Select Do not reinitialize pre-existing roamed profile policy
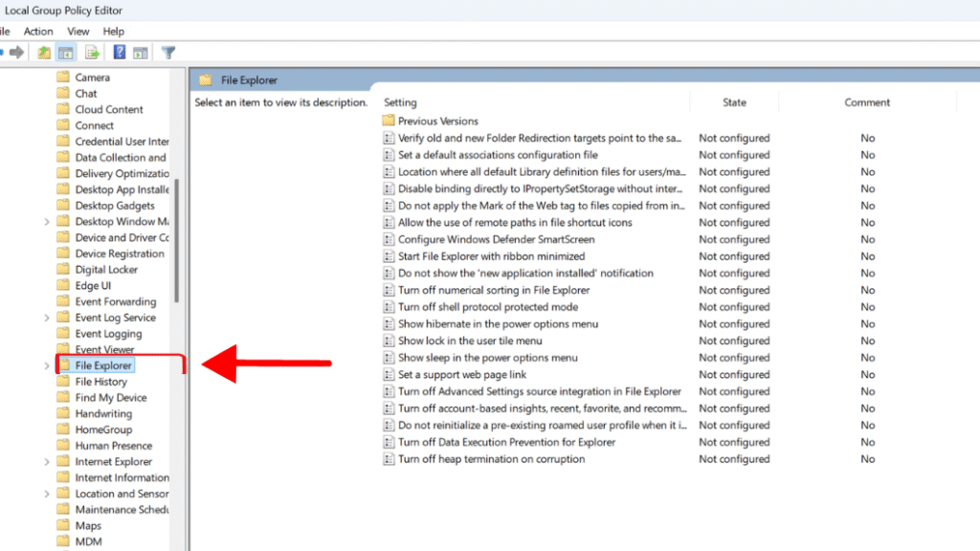Image resolution: width=980 pixels, height=551 pixels. coord(542,425)
